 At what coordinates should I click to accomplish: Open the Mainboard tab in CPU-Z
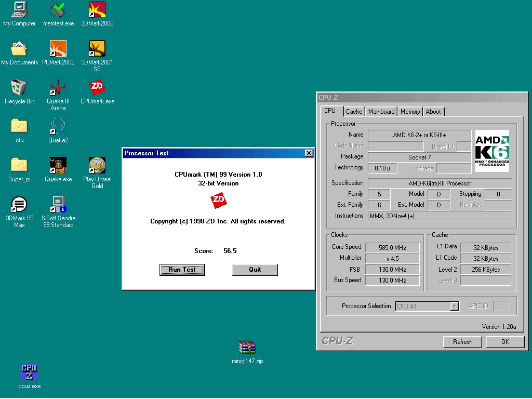[x=381, y=112]
